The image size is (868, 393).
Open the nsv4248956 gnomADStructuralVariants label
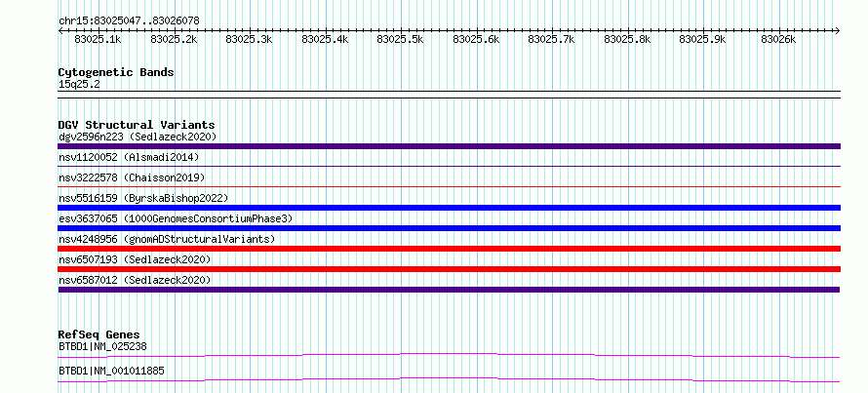(167, 239)
